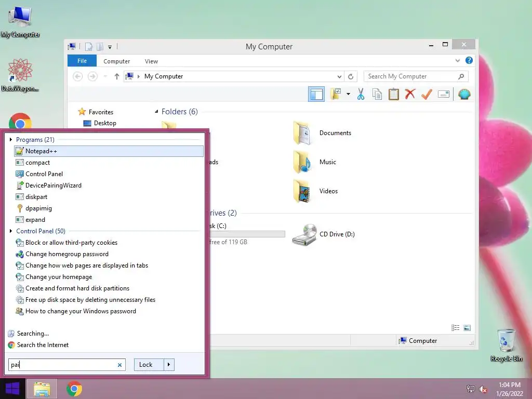Open How to change your Windows password
Screen dimensions: 532x399
(76, 311)
